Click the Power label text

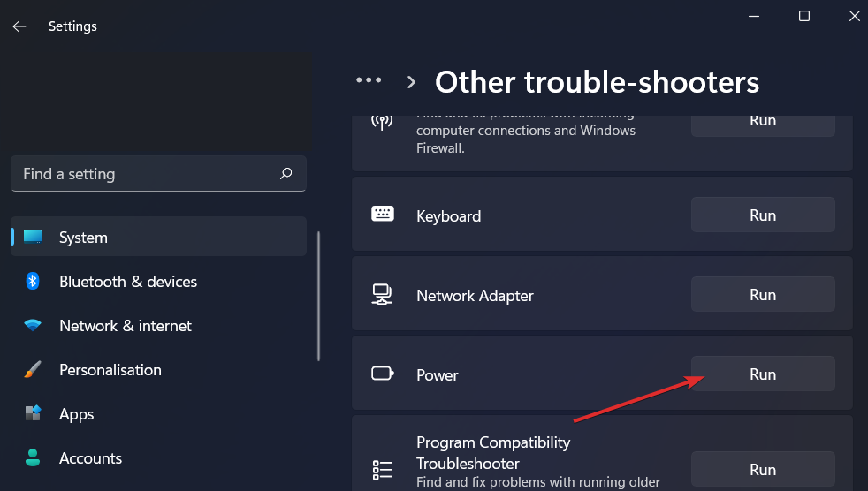tap(438, 375)
